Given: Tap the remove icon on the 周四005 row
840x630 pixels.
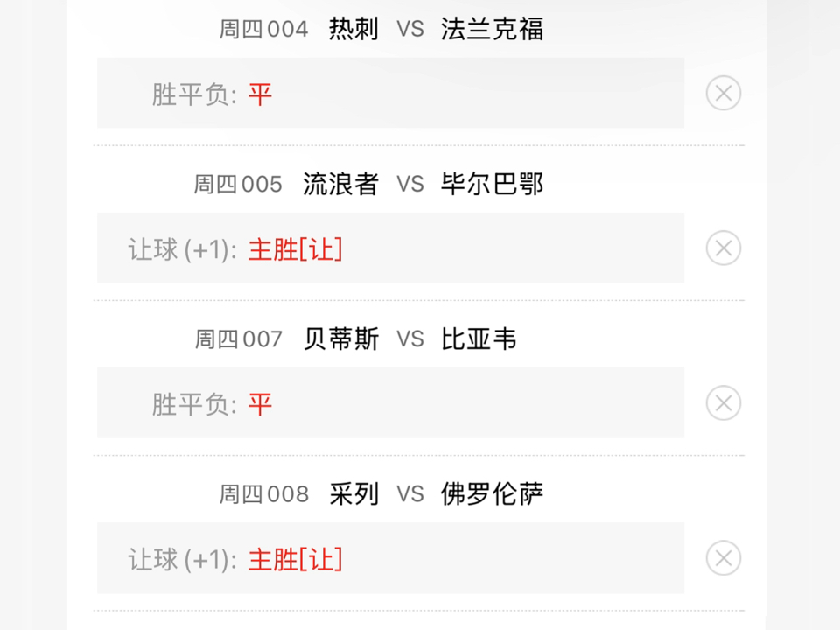Looking at the screenshot, I should coord(723,248).
